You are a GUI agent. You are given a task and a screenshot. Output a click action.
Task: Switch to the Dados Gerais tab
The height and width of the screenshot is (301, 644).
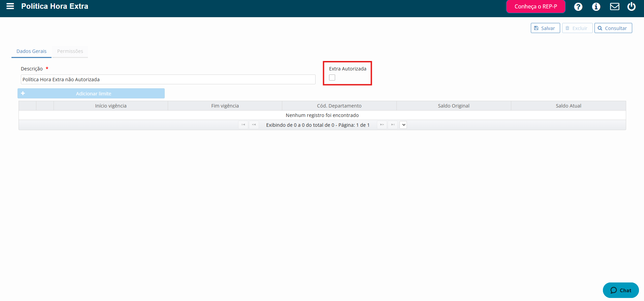click(31, 51)
